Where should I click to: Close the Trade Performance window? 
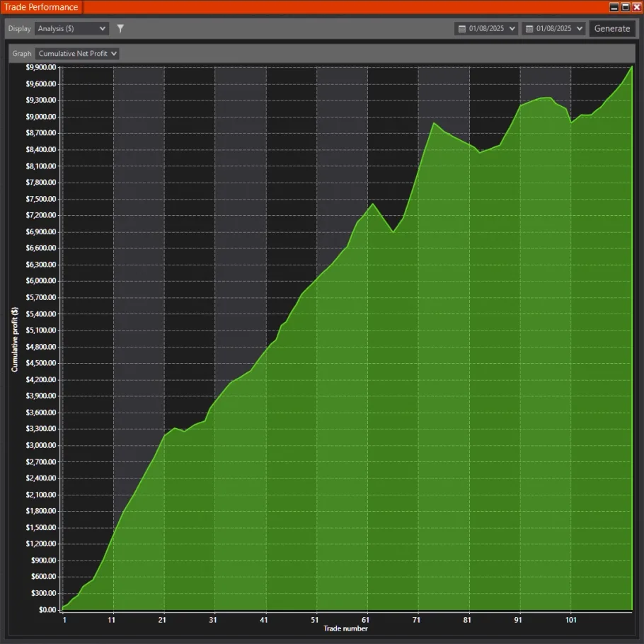(x=636, y=7)
